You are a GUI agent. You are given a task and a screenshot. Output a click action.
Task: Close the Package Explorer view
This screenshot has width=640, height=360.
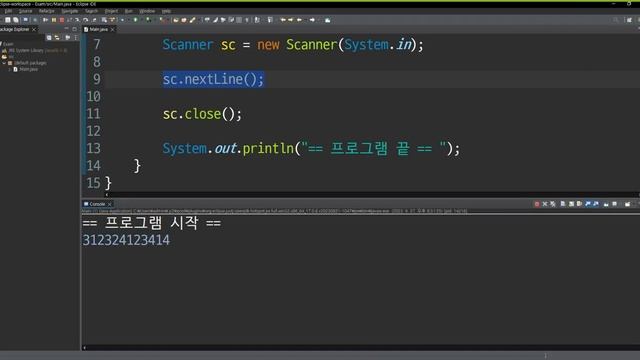point(34,29)
